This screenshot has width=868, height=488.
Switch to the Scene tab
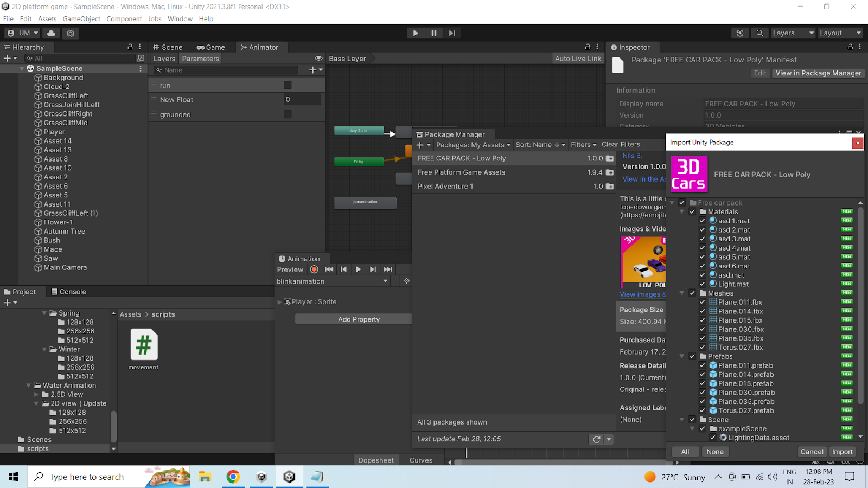click(x=168, y=47)
